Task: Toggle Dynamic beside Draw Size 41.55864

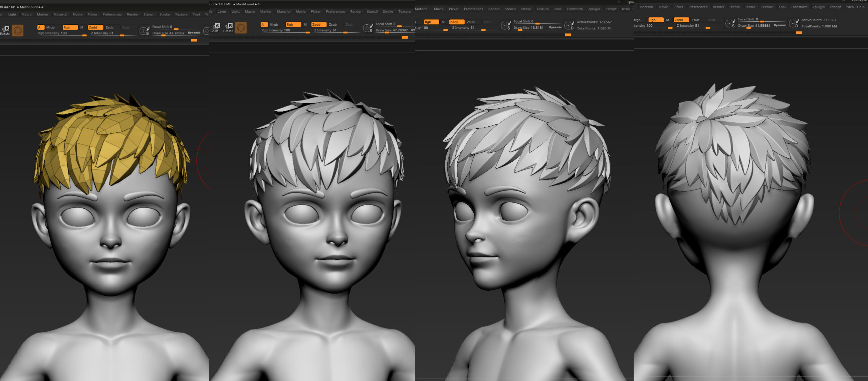Action: click(780, 25)
